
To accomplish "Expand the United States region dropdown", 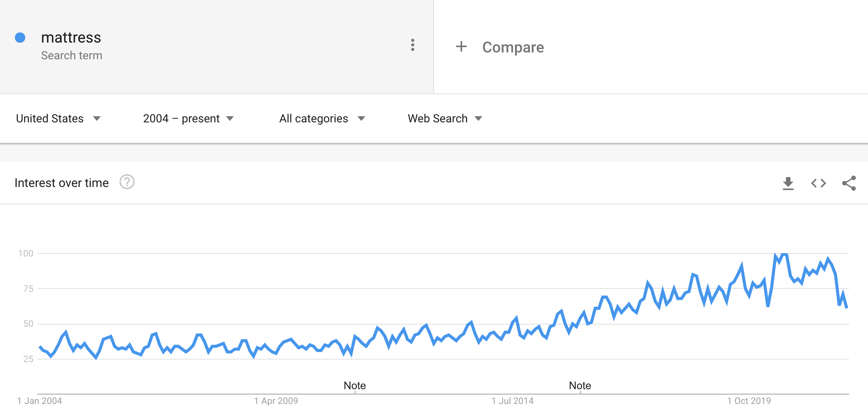I will [58, 119].
